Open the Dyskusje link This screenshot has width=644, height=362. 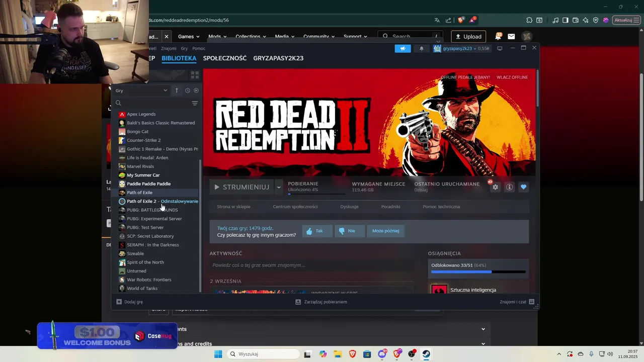pyautogui.click(x=349, y=207)
